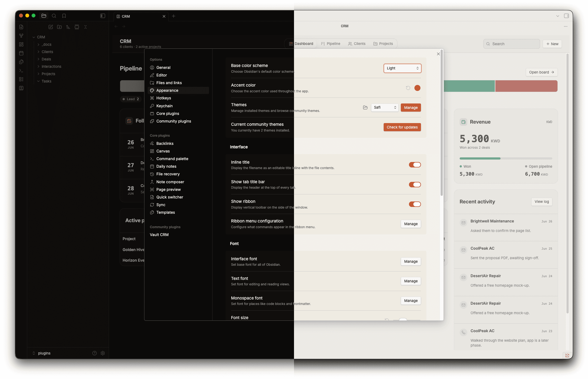
Task: Click the settings dialog scrollbar
Action: (442, 123)
